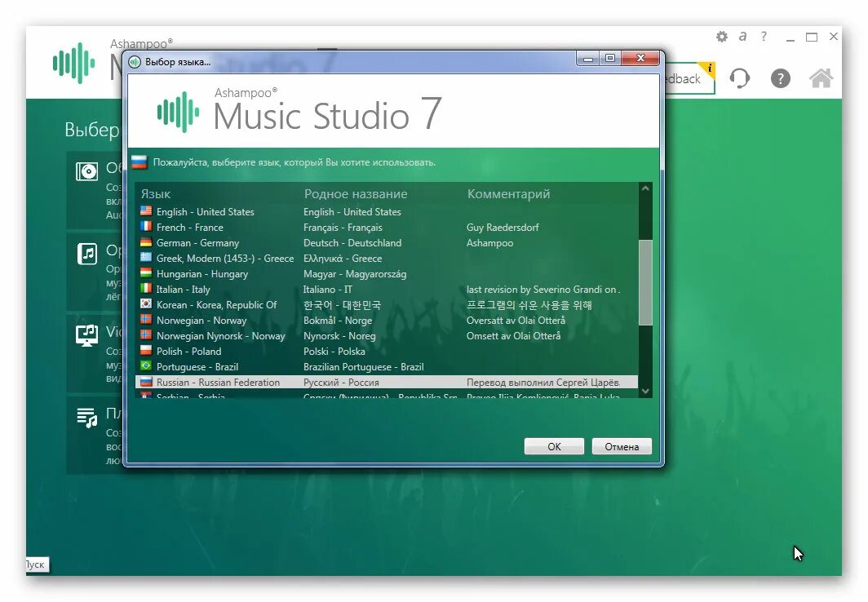Screen dimensions: 868x602
Task: Go to home screen with house icon
Action: tap(821, 78)
